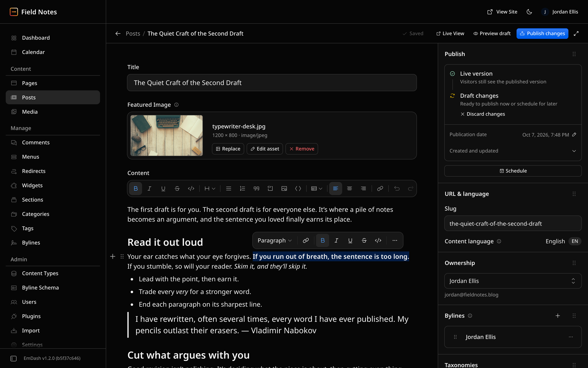Click italic in the floating toolbar
This screenshot has width=588, height=368.
(x=336, y=240)
